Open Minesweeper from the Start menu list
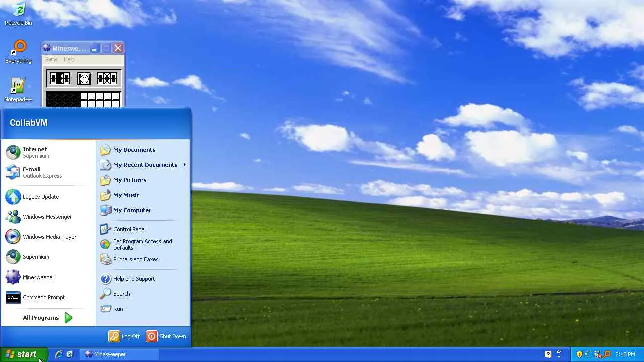The width and height of the screenshot is (644, 362). click(48, 277)
